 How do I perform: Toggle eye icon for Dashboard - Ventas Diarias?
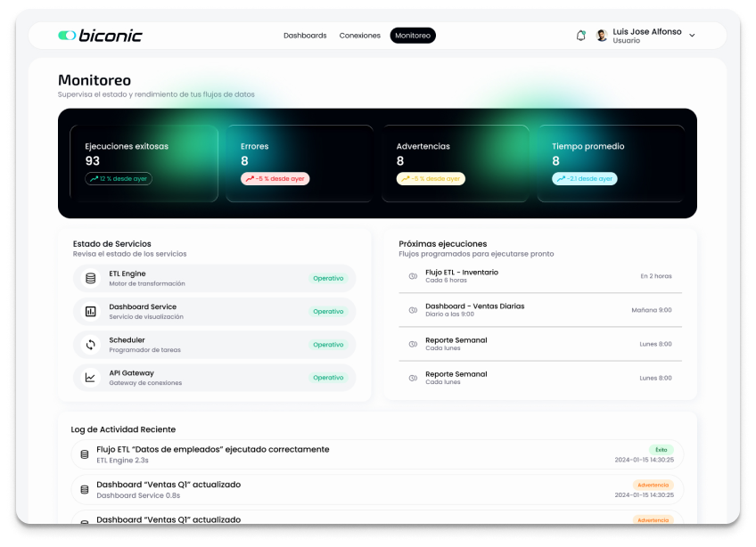tap(413, 310)
